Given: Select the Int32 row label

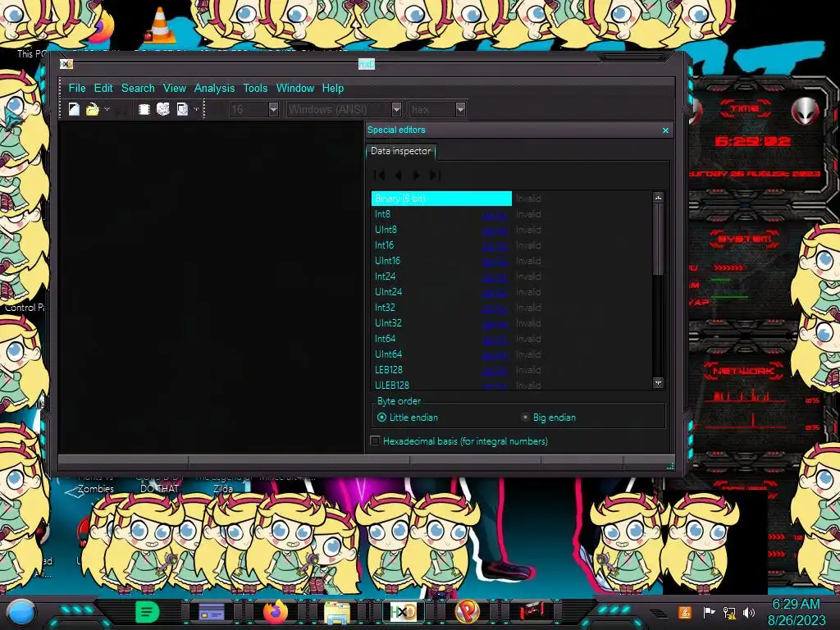Looking at the screenshot, I should pyautogui.click(x=385, y=308).
